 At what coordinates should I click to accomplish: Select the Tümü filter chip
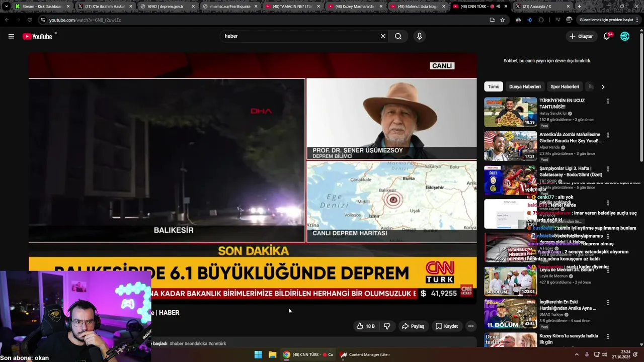[494, 86]
